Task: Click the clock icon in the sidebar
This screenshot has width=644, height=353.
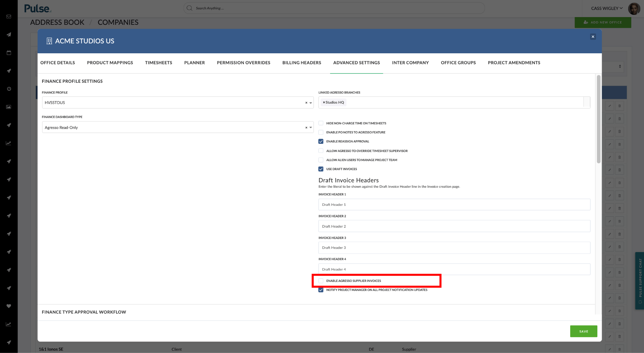Action: [x=9, y=89]
